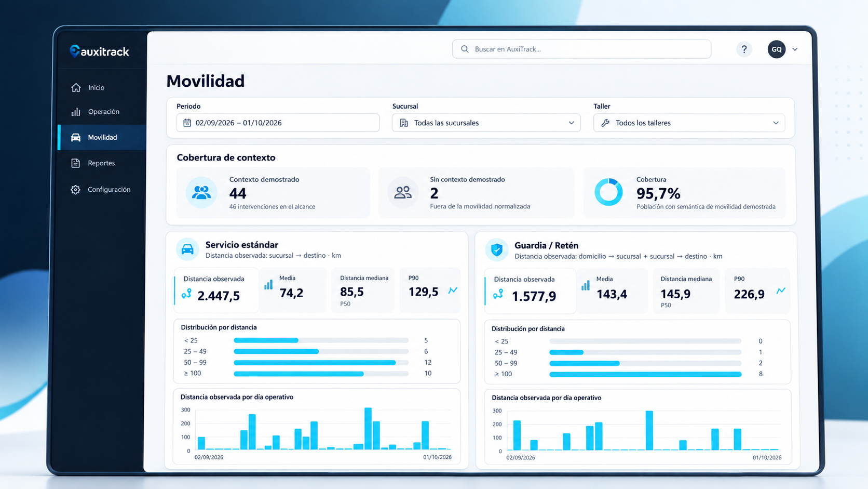Click the wrench icon in Taller field
The image size is (868, 489).
pos(605,123)
